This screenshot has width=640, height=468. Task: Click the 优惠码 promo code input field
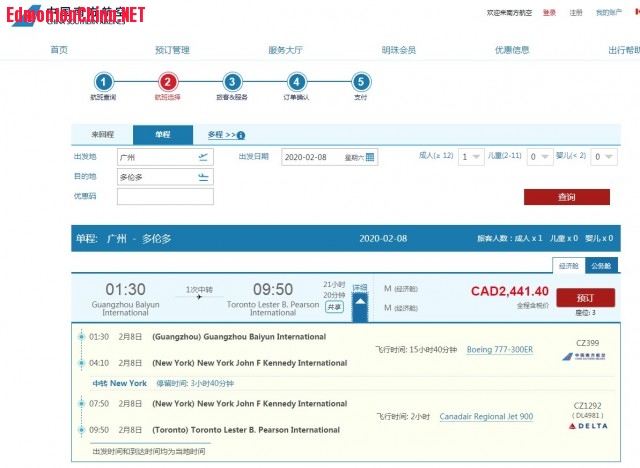coord(165,197)
